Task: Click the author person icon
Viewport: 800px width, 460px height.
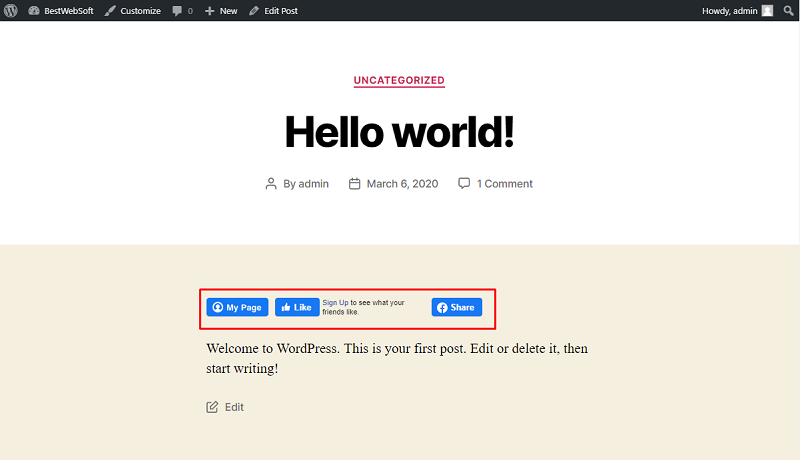Action: (271, 184)
